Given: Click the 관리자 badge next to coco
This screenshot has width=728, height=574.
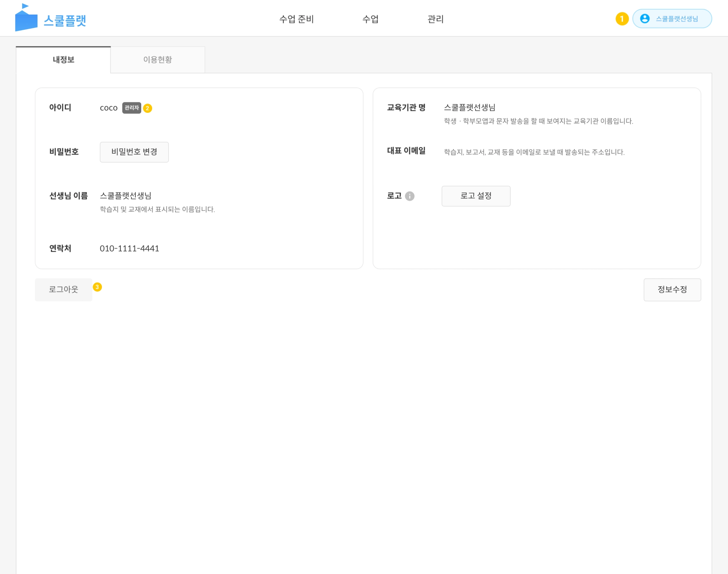Looking at the screenshot, I should 131,108.
